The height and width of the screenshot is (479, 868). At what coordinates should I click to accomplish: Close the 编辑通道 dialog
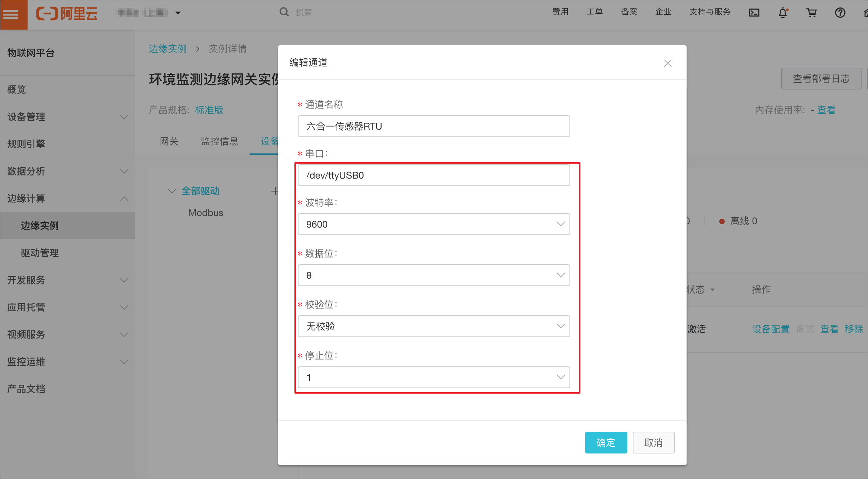(668, 63)
